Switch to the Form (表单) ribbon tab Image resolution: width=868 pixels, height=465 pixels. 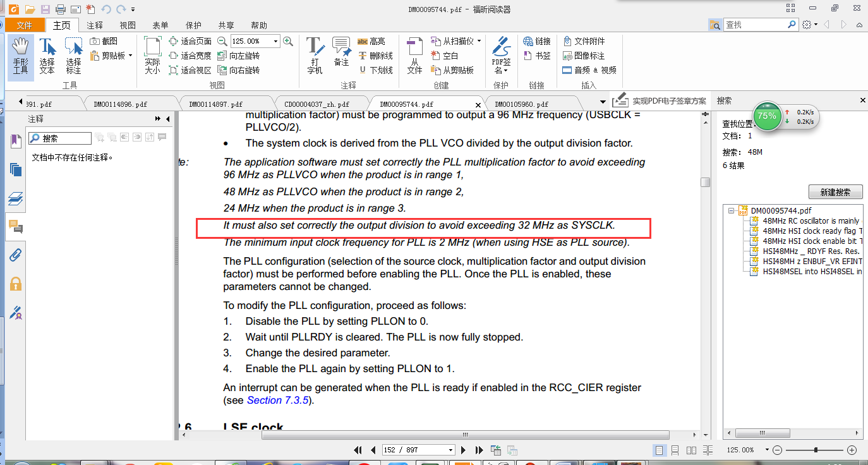[x=160, y=25]
